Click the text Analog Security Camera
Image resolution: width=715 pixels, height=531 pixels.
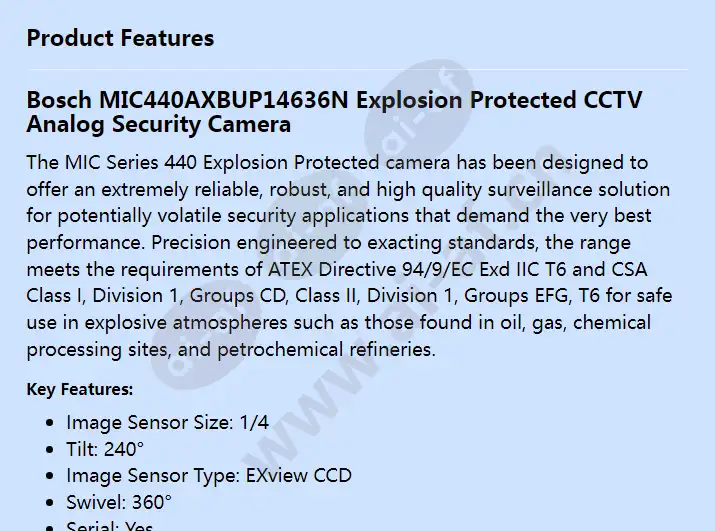pyautogui.click(x=159, y=124)
